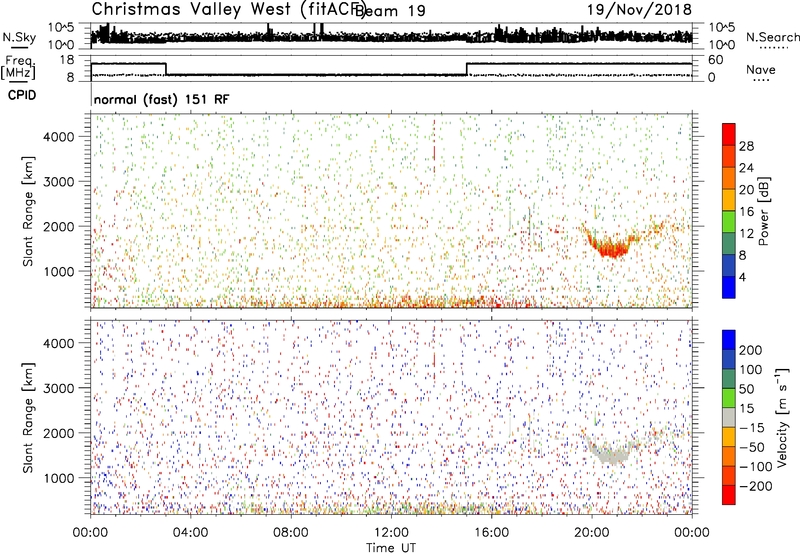Click the 'Christmas Valley West (fitACF)' plot title

228,9
